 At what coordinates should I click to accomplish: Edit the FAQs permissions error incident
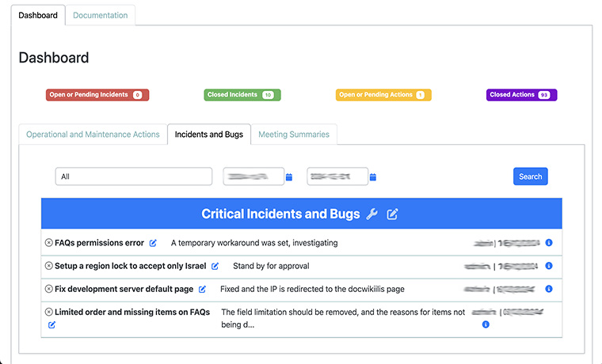click(153, 243)
